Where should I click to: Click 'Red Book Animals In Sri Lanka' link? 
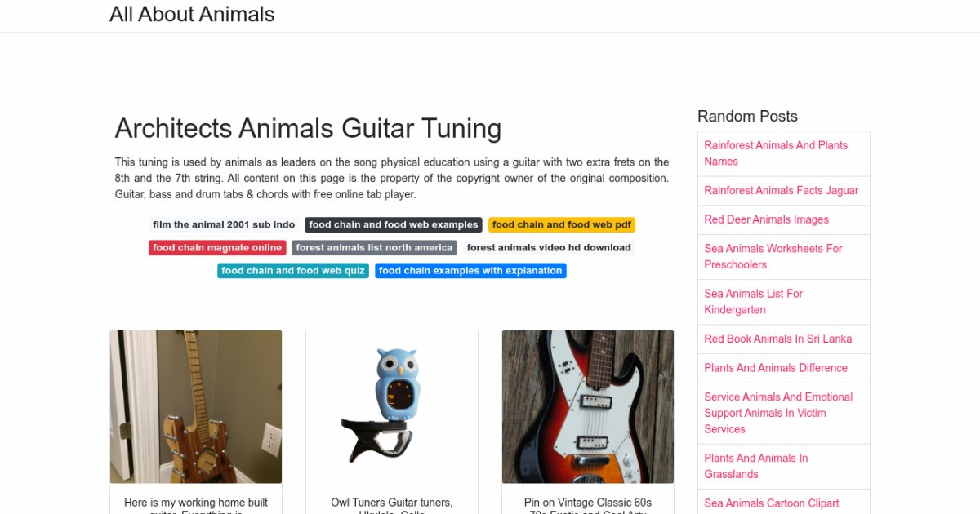(777, 339)
